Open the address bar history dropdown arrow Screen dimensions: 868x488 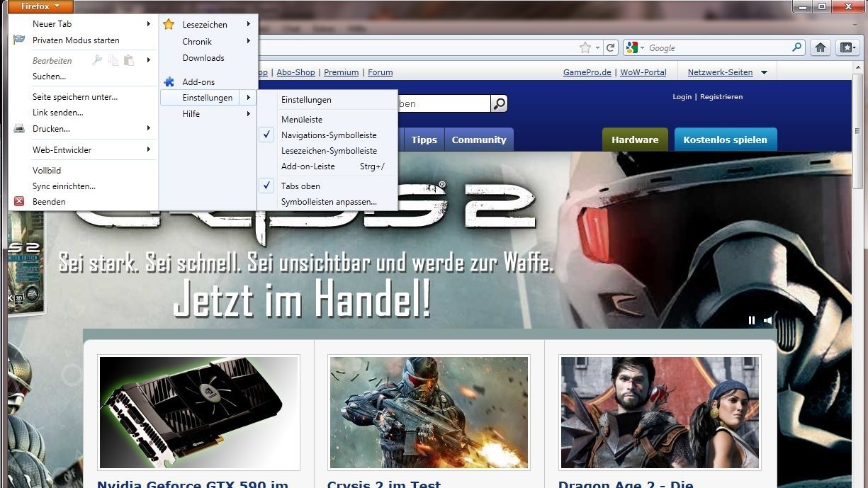coord(598,47)
